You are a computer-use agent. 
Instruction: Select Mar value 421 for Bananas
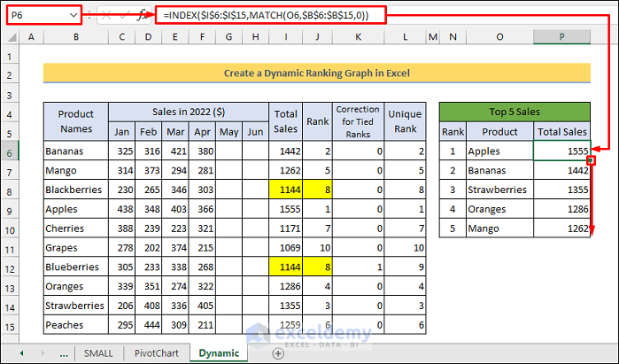point(175,151)
